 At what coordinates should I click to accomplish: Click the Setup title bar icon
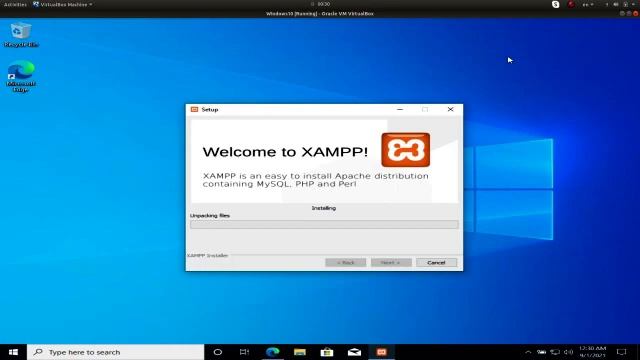(195, 109)
